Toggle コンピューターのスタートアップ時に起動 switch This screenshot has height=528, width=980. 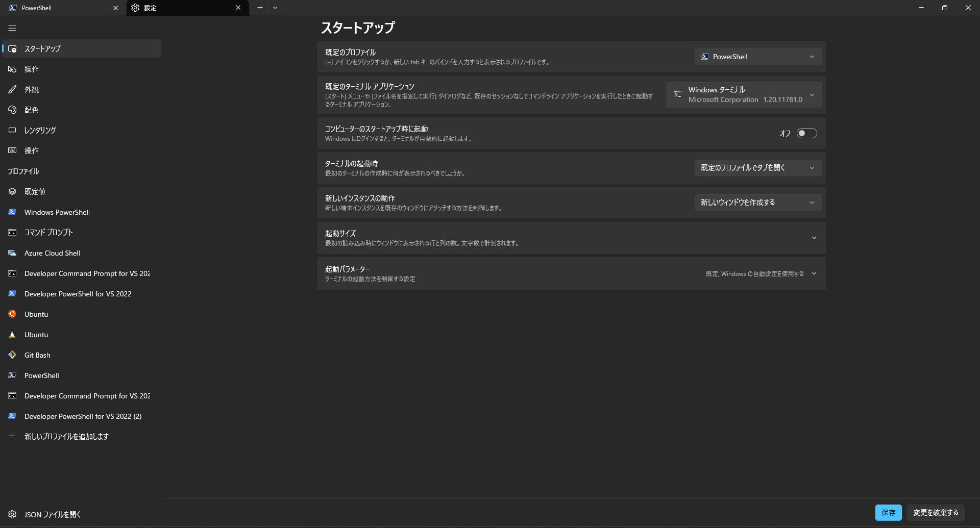(x=807, y=133)
